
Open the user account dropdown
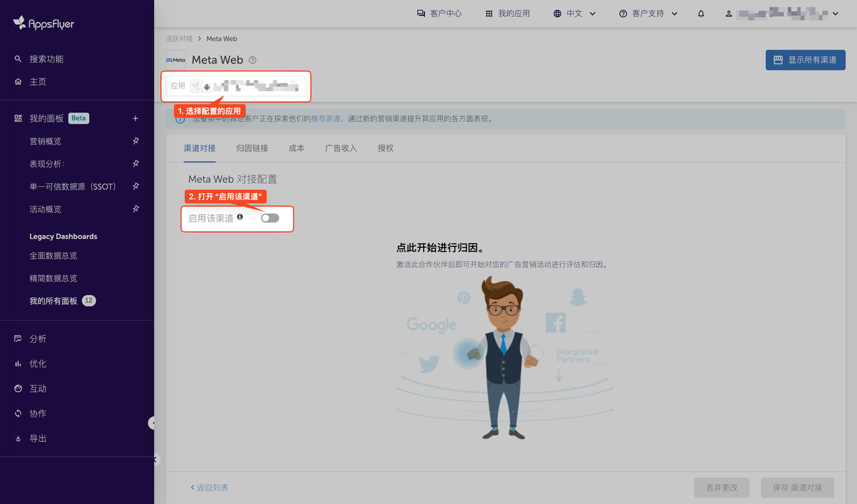pos(782,13)
